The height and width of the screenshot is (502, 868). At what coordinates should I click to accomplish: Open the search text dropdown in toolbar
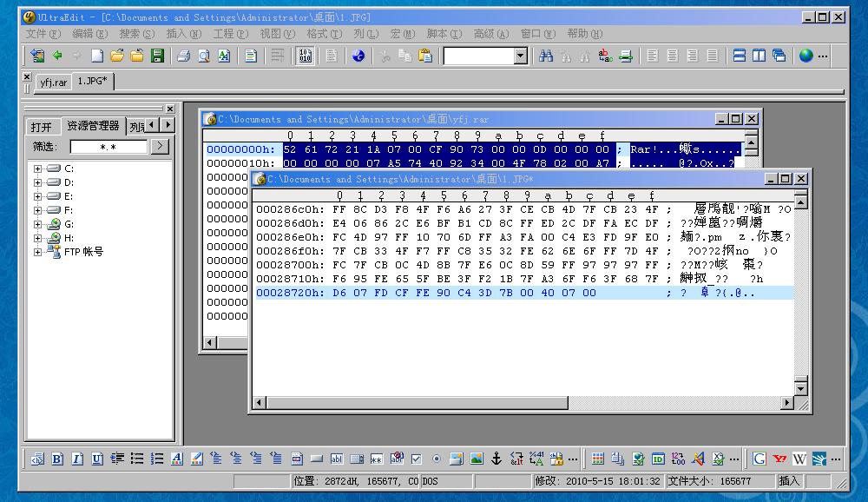point(520,56)
